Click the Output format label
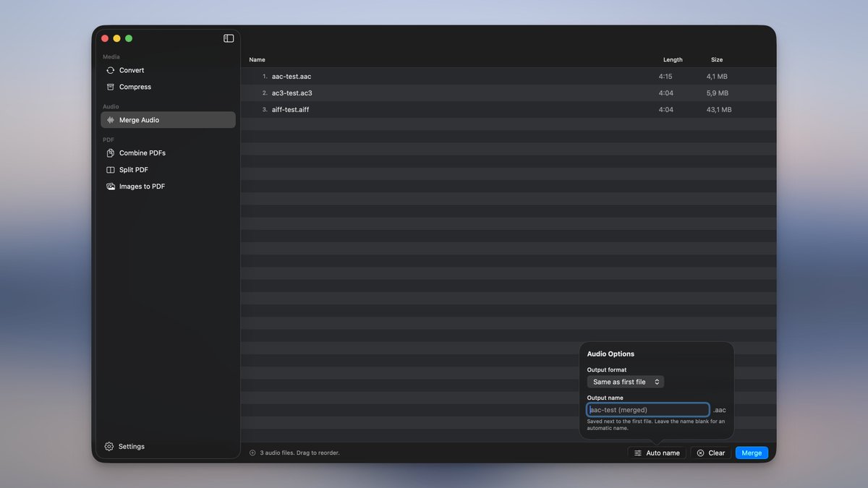The width and height of the screenshot is (868, 488). point(607,370)
